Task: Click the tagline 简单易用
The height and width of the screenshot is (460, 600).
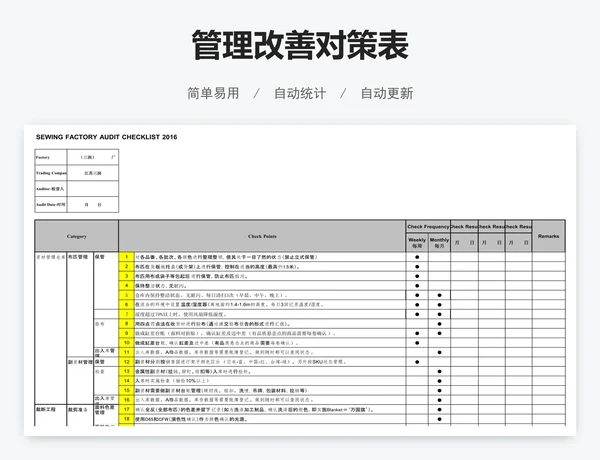Action: [x=213, y=93]
